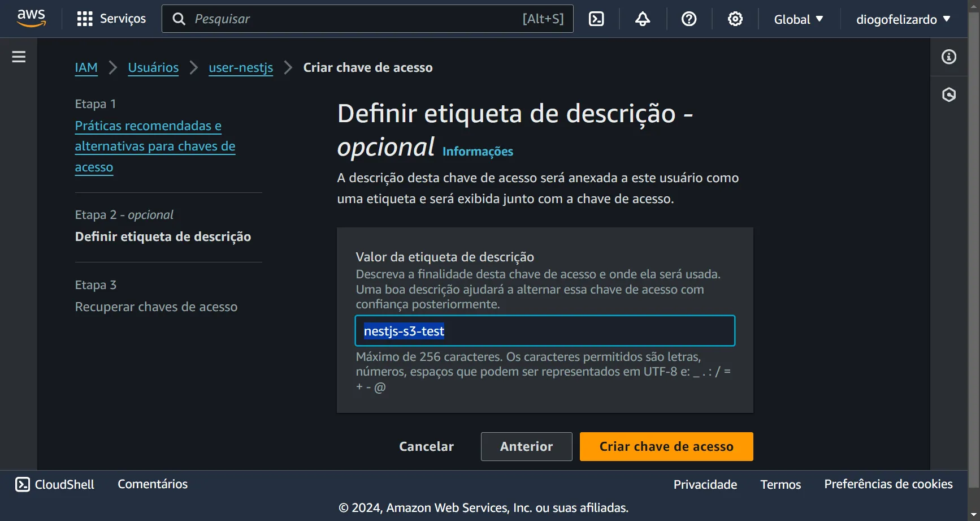Click the Cancelar button
The image size is (980, 521).
[426, 446]
